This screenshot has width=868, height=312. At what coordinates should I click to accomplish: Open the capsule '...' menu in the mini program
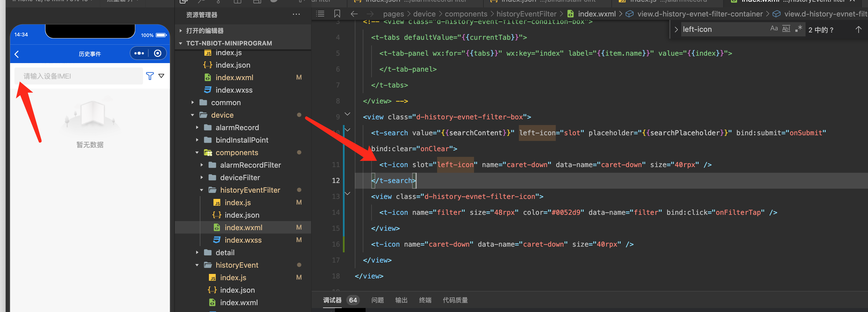[x=139, y=53]
